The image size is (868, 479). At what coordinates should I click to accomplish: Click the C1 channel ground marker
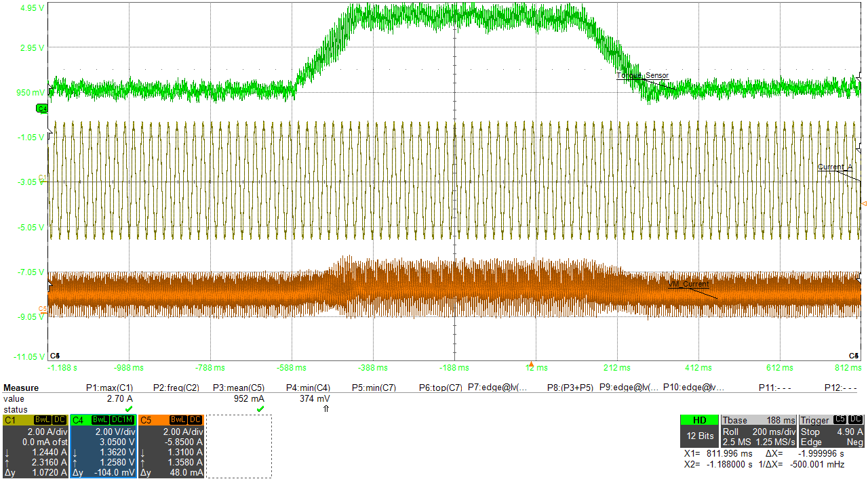[42, 178]
